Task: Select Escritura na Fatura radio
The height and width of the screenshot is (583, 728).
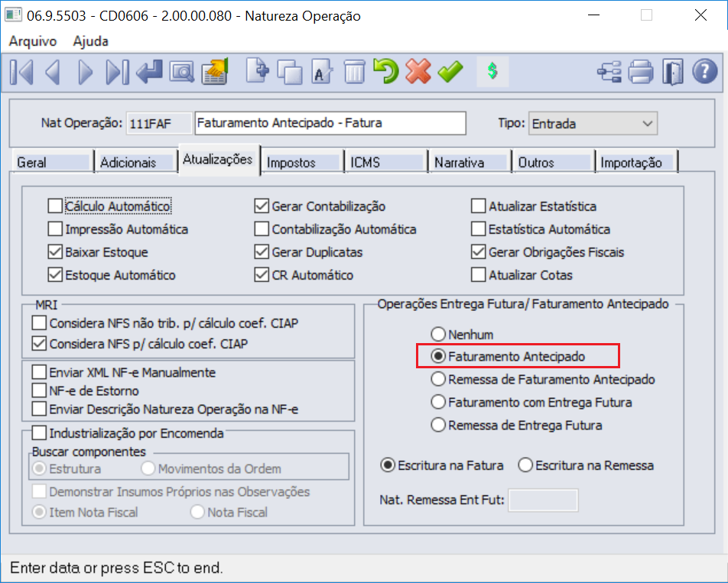Action: tap(388, 465)
